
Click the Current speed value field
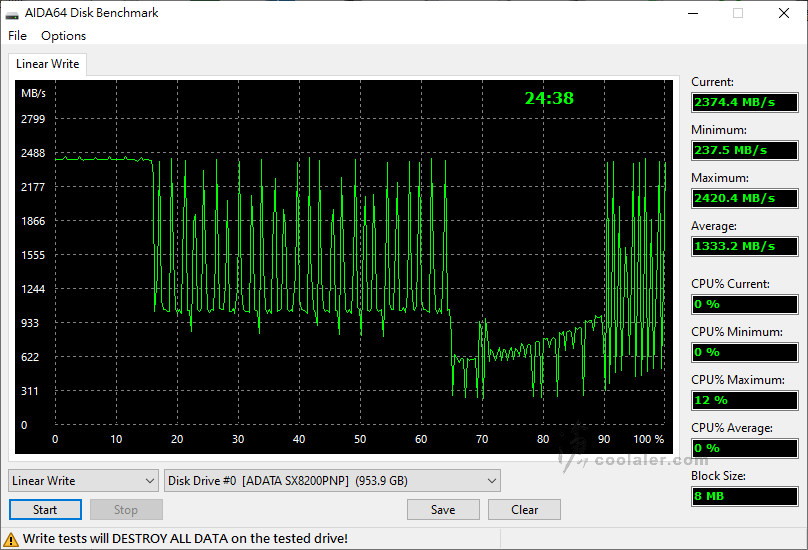[744, 102]
